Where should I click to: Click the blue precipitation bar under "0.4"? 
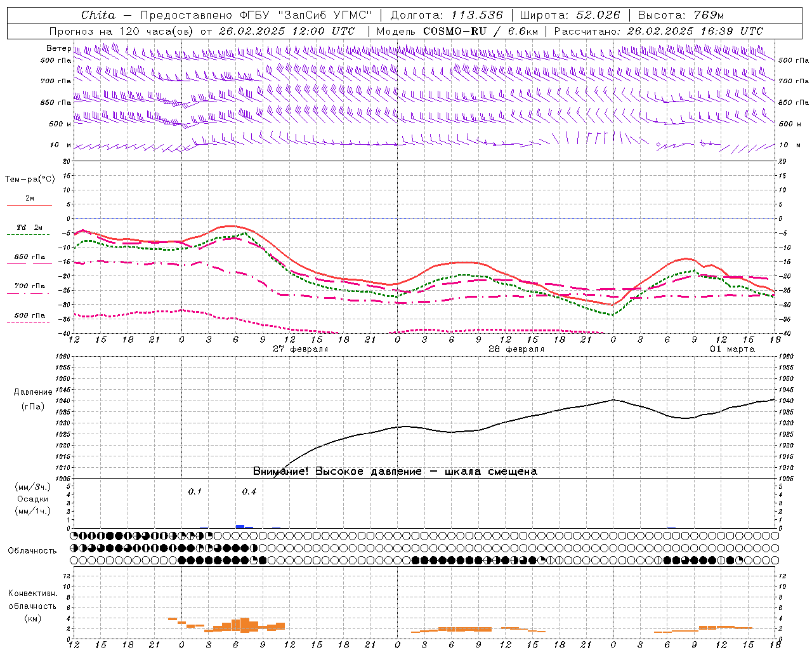[240, 526]
